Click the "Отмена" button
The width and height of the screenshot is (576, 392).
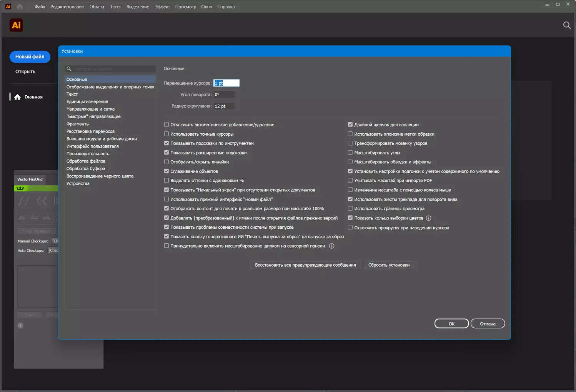(488, 324)
